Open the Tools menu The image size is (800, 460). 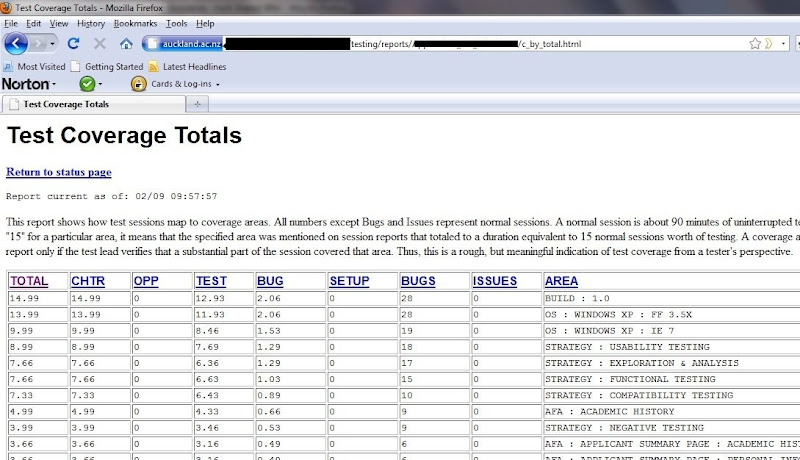pyautogui.click(x=177, y=23)
